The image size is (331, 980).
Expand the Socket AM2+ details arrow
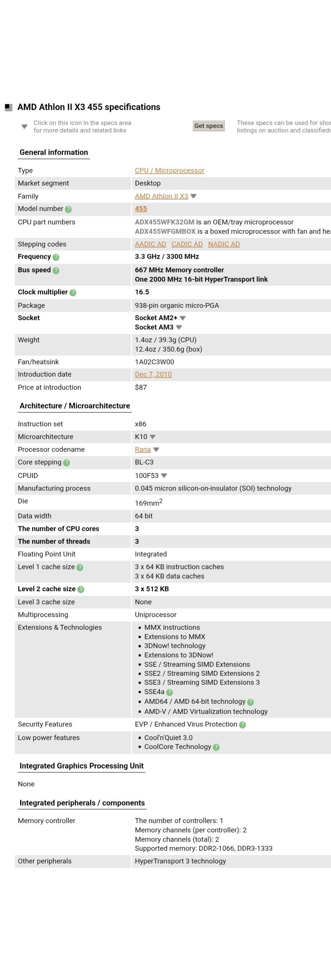point(183,318)
